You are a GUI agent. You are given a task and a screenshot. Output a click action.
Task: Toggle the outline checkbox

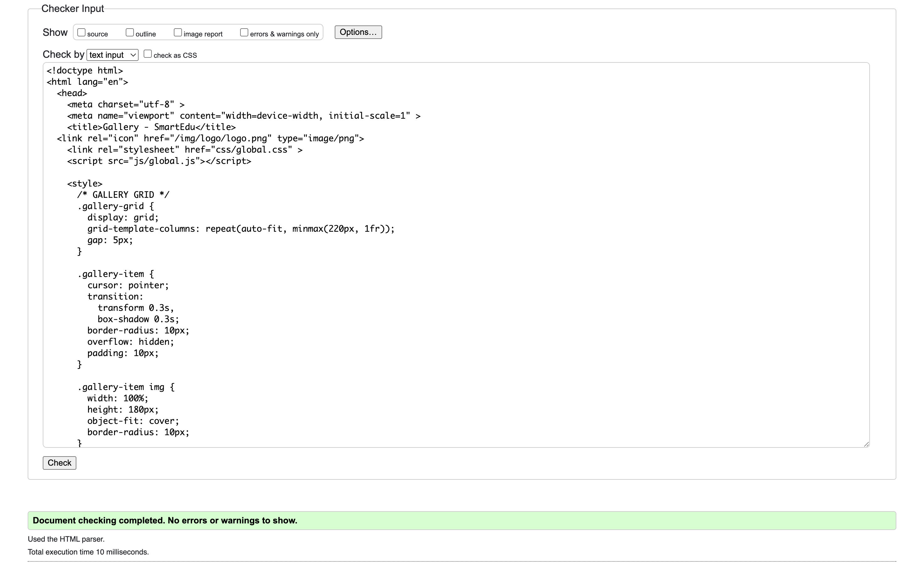(x=129, y=33)
